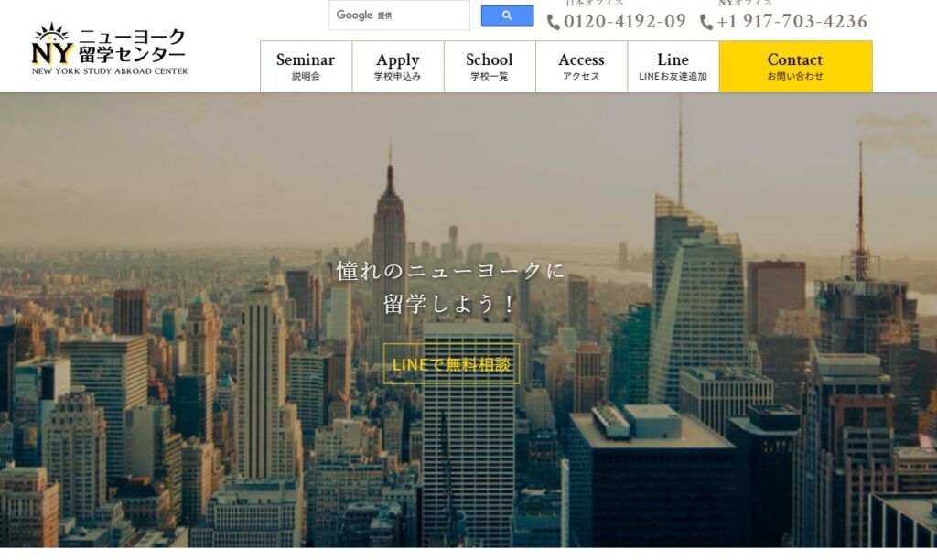This screenshot has width=937, height=560.
Task: Open the Line friend-add menu item
Action: (x=673, y=67)
